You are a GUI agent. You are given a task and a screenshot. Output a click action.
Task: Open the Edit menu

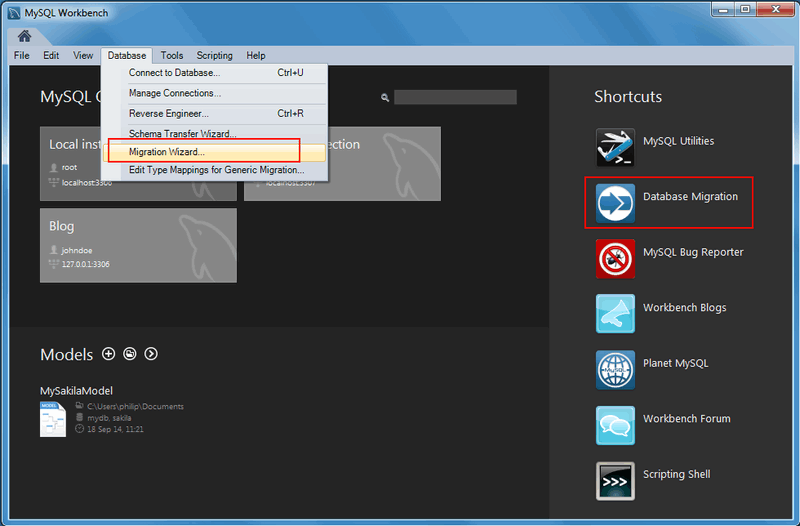[x=51, y=56]
